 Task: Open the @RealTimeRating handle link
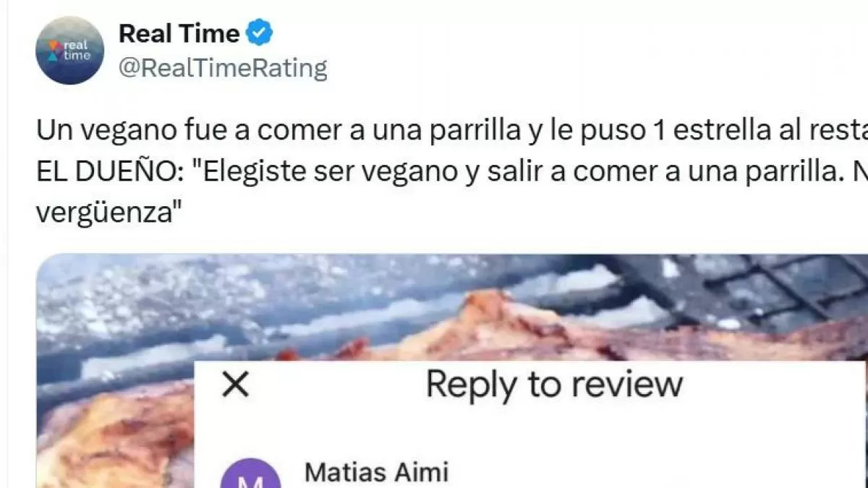223,69
